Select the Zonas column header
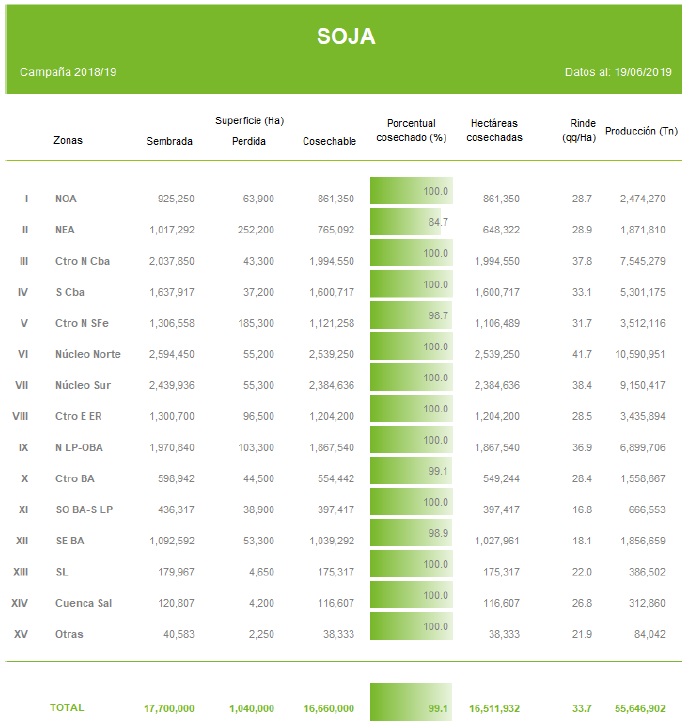Viewport: 690px width, 728px height. point(68,141)
